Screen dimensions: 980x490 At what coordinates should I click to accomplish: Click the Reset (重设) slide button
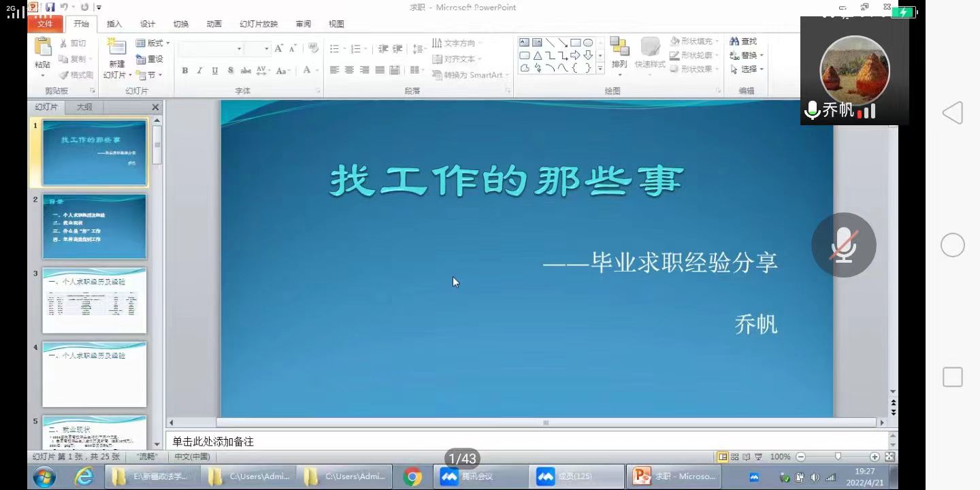pos(150,59)
